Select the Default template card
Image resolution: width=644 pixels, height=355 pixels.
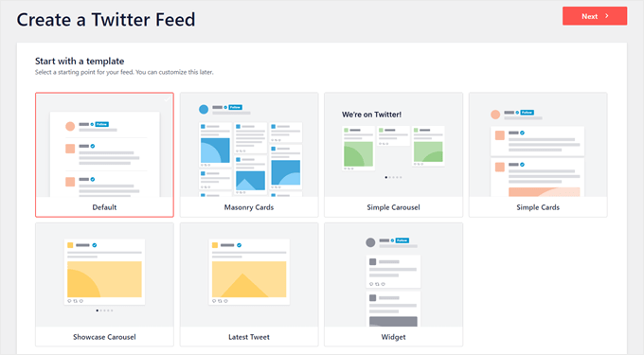click(x=104, y=154)
